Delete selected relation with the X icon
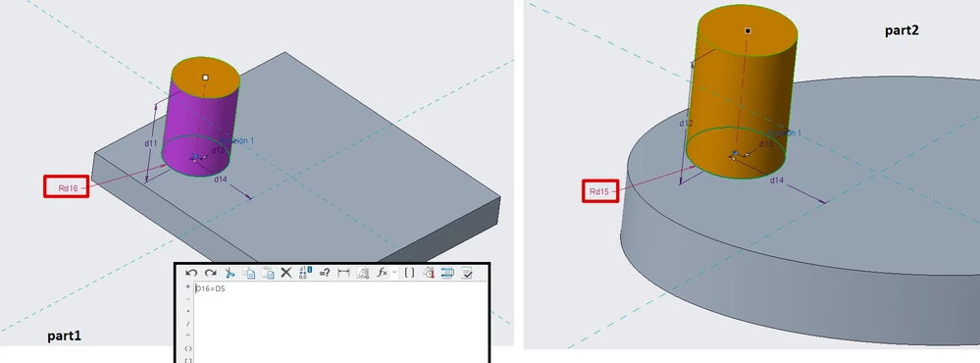The height and width of the screenshot is (363, 980). pyautogui.click(x=286, y=273)
